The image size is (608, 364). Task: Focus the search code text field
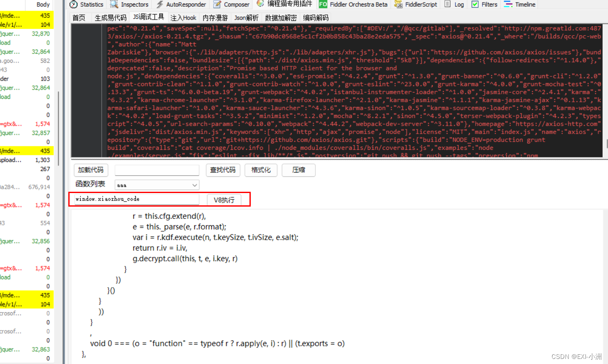tap(157, 170)
